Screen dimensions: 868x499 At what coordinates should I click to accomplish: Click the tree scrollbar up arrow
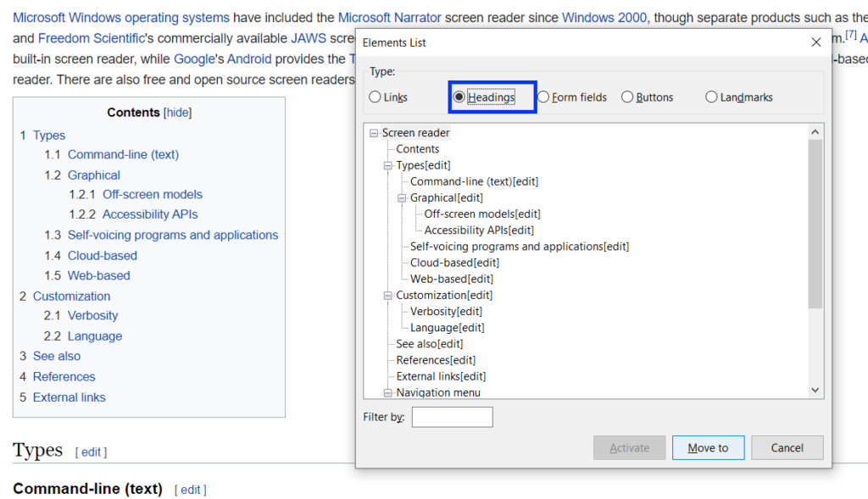[x=815, y=131]
